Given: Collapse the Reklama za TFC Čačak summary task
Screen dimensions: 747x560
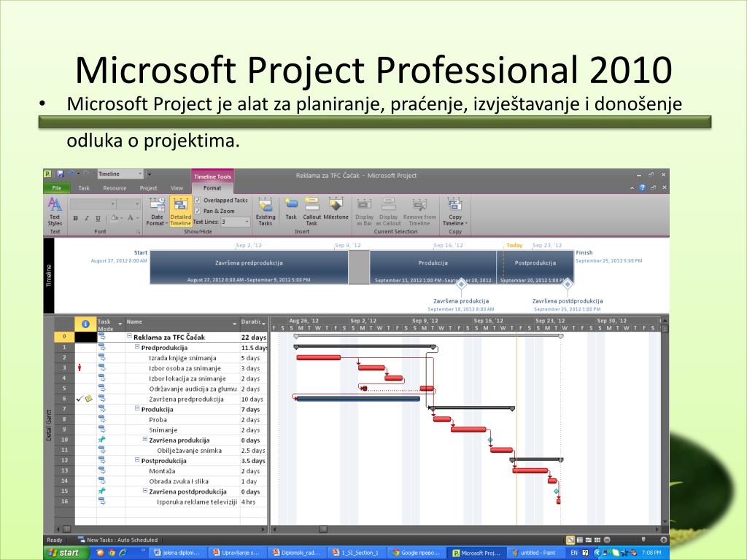Looking at the screenshot, I should click(129, 336).
